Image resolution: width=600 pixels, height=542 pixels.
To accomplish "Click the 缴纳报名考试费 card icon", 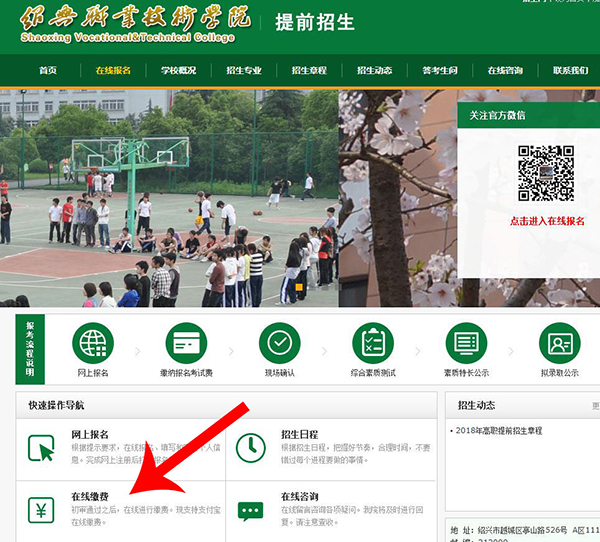I will coord(186,343).
